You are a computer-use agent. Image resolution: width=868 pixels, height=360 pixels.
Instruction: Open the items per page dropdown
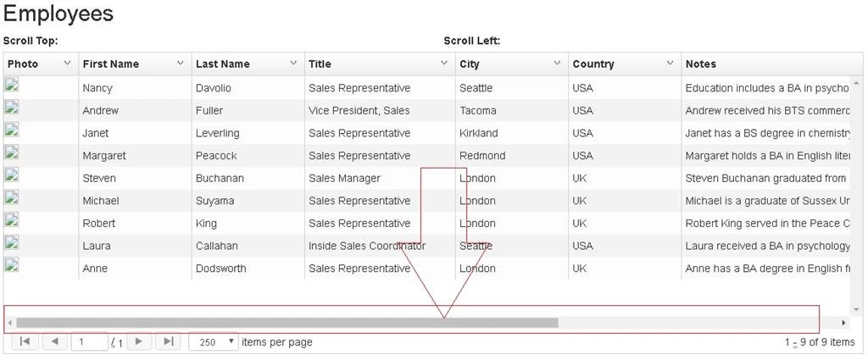(214, 341)
